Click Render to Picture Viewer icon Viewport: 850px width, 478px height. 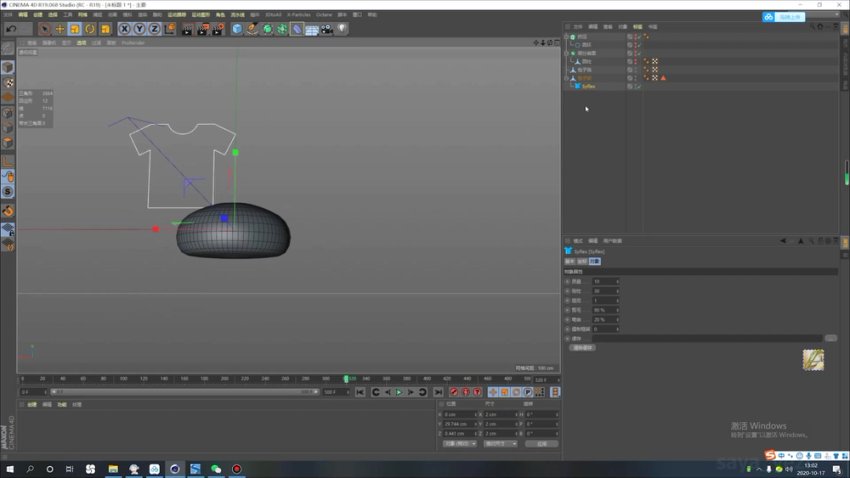pyautogui.click(x=202, y=29)
